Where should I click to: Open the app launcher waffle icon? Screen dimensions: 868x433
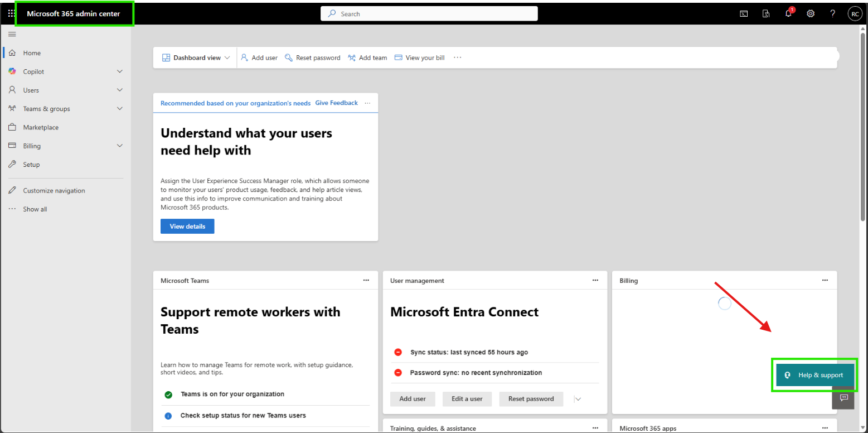11,13
